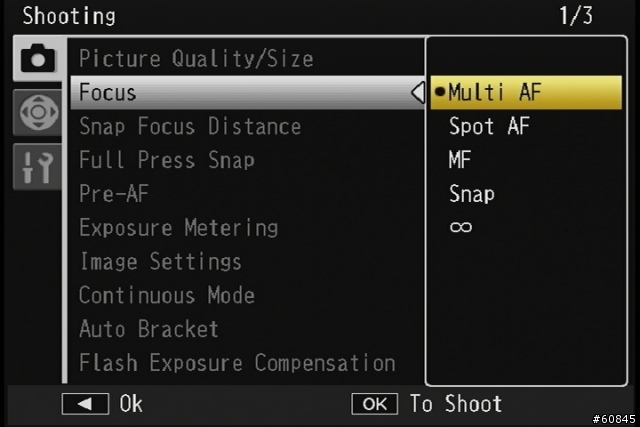
Task: Choose Snap focus mode
Action: tap(472, 193)
